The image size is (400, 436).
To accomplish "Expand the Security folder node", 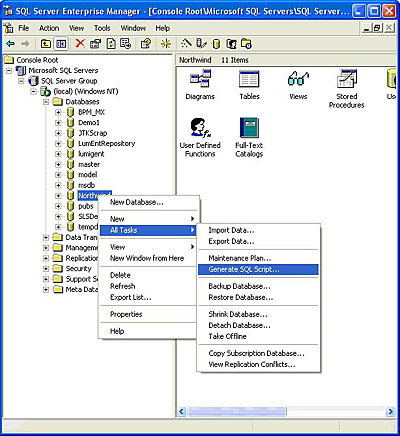I will (x=46, y=268).
